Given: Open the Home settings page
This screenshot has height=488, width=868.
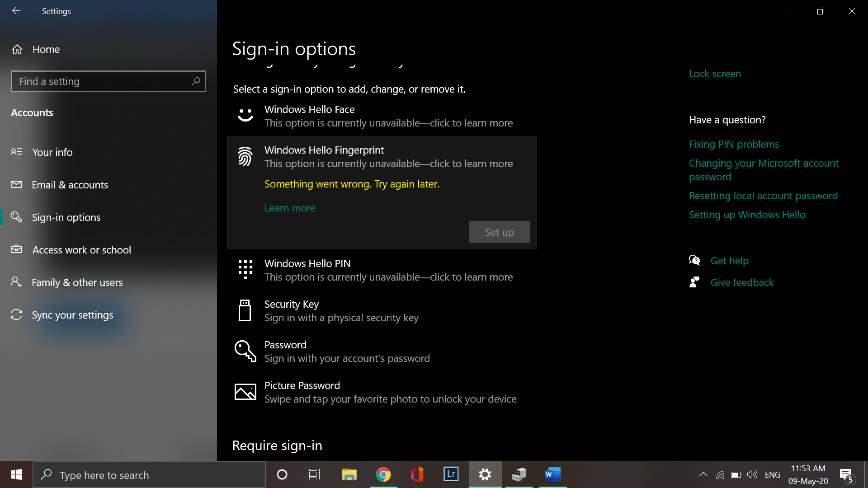Looking at the screenshot, I should pyautogui.click(x=108, y=49).
